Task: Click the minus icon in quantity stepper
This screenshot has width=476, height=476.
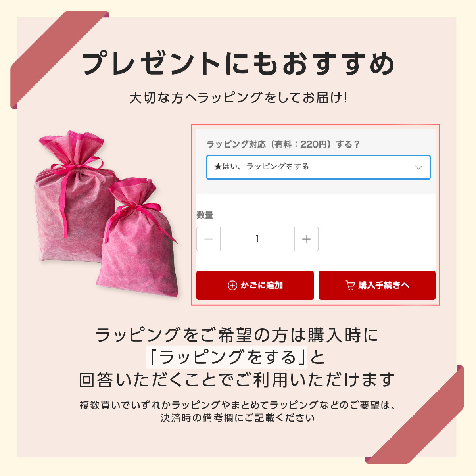Action: coord(209,239)
